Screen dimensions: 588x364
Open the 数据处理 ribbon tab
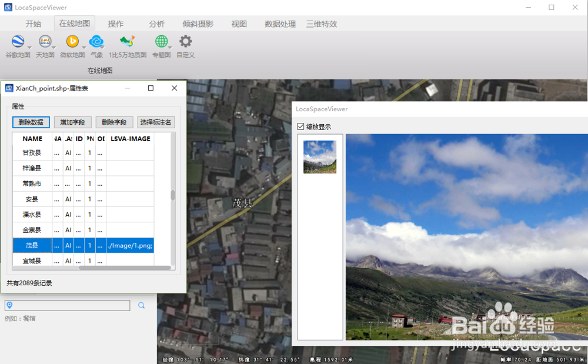(280, 24)
